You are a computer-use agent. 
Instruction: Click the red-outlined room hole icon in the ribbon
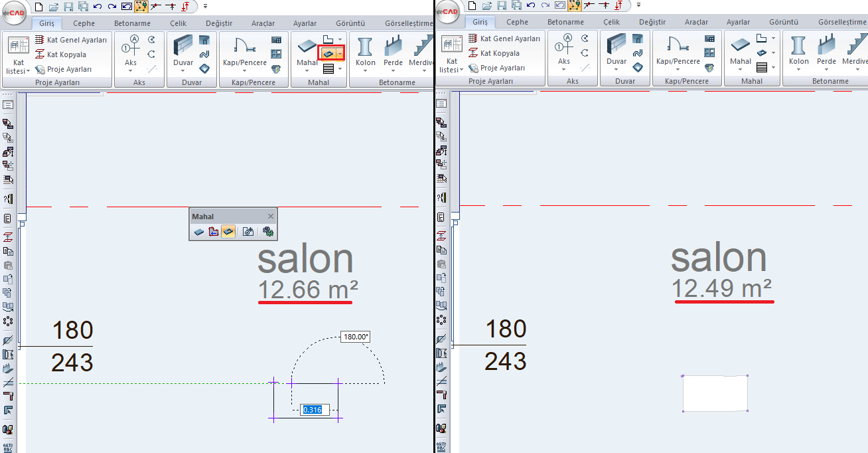(327, 53)
